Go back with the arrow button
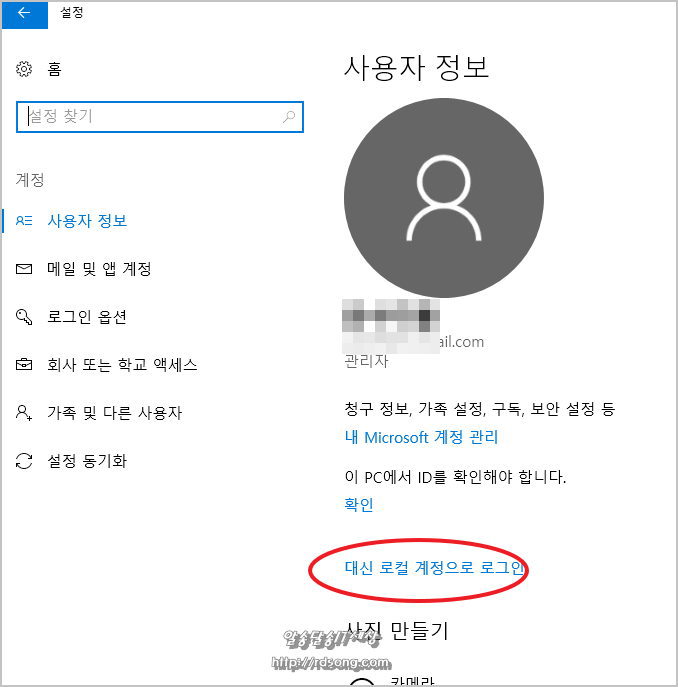 click(25, 14)
